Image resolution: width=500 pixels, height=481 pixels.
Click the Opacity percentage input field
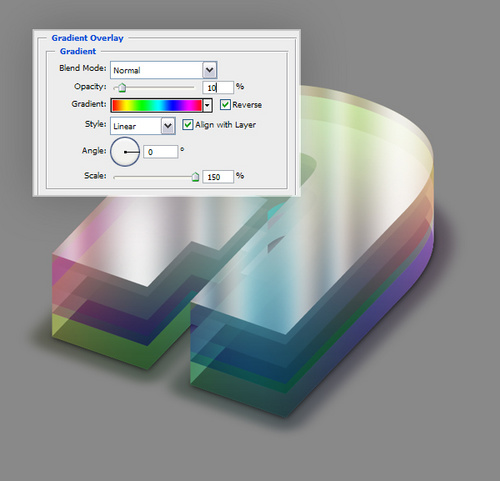tap(218, 88)
